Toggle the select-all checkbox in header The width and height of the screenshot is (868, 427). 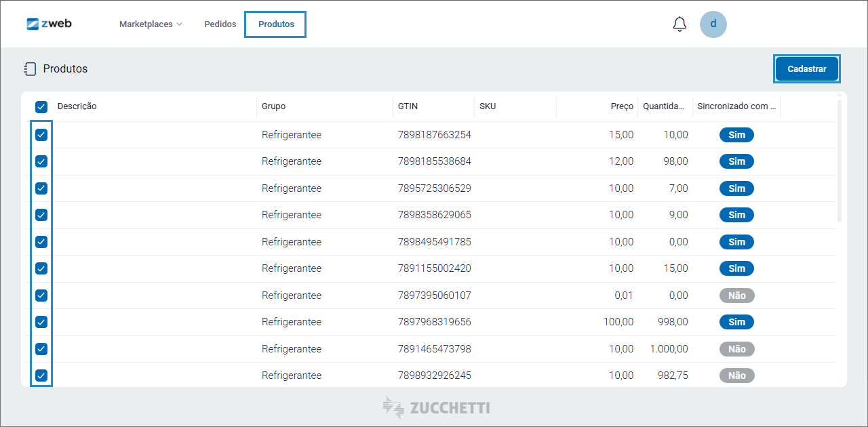[41, 106]
